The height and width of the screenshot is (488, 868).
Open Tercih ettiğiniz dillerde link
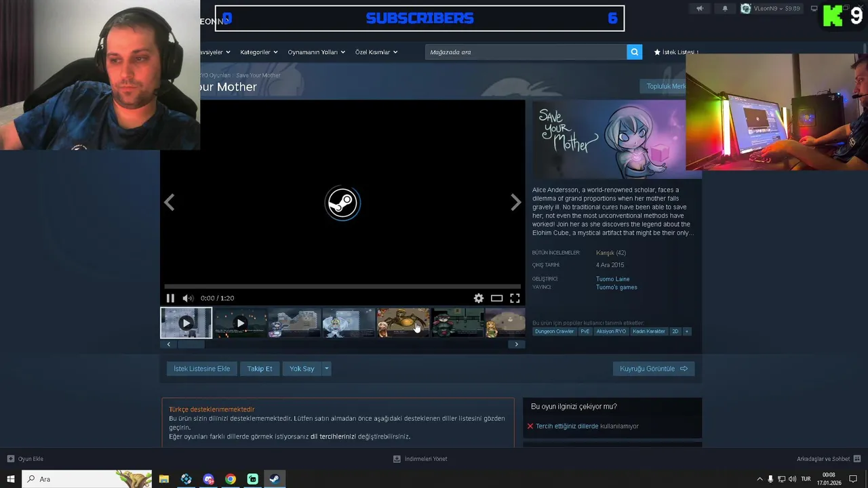(x=567, y=426)
